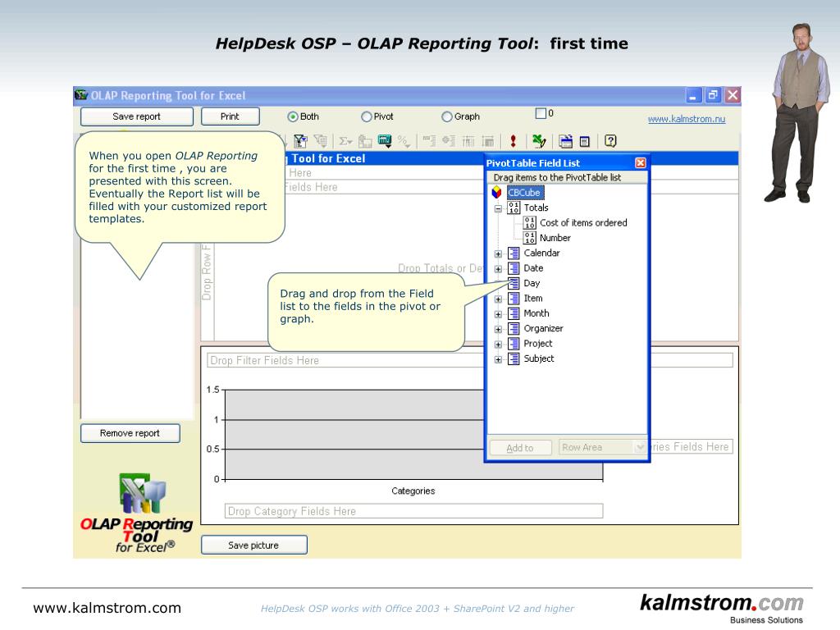
Task: Select the Calendar field label
Action: coord(541,253)
